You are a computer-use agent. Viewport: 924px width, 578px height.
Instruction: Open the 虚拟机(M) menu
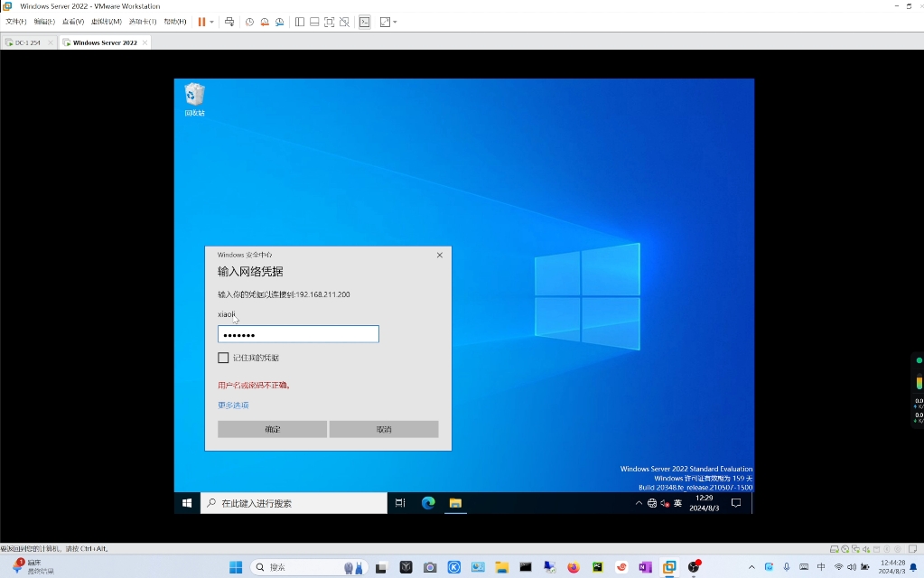(106, 22)
